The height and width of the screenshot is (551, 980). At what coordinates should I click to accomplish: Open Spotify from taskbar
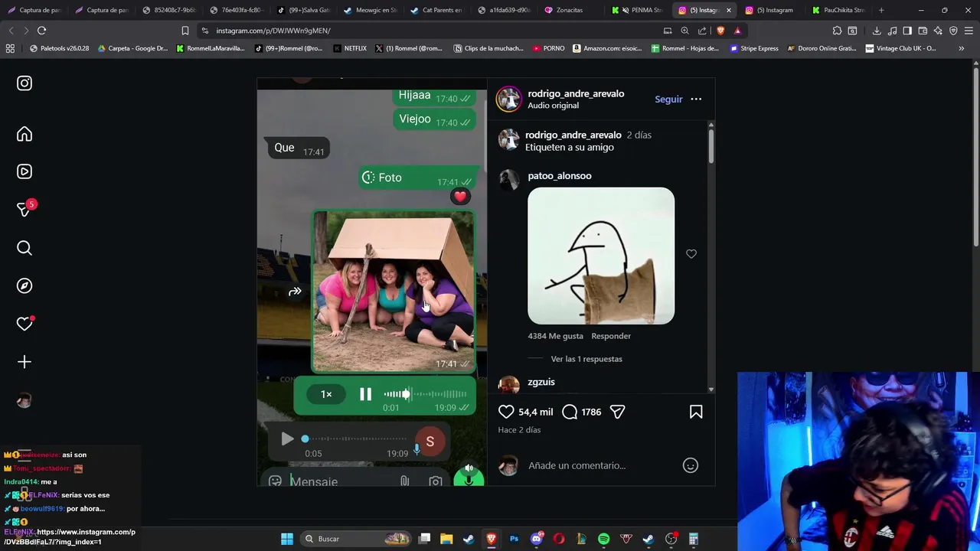(x=603, y=539)
